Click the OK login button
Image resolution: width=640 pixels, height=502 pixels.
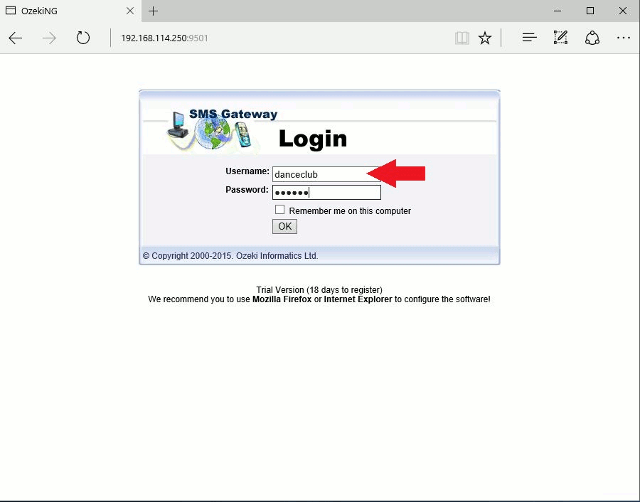coord(284,227)
